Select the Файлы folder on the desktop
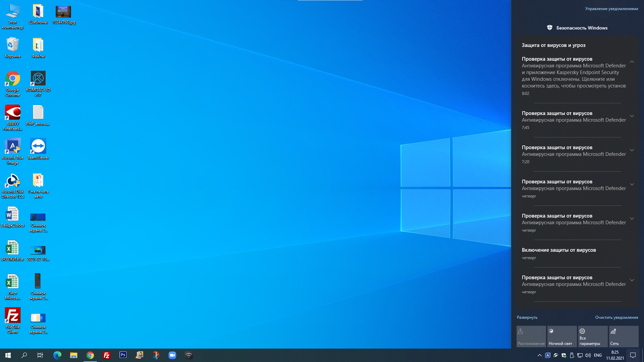 (x=38, y=48)
